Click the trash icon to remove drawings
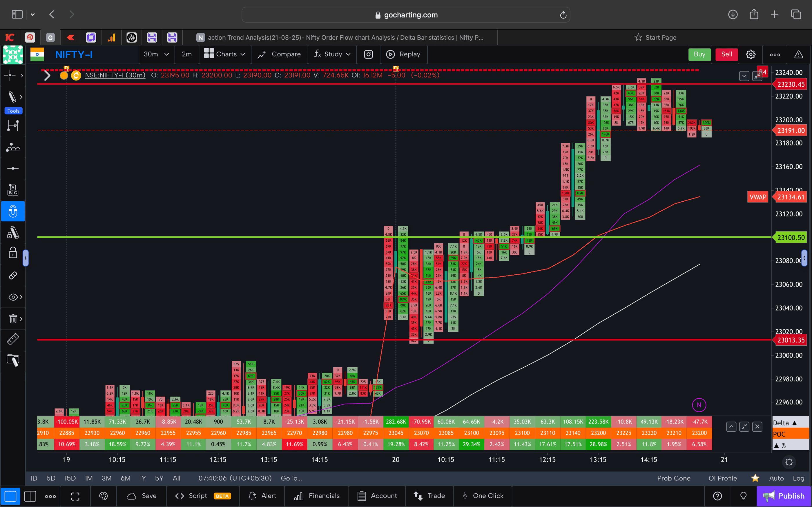The width and height of the screenshot is (812, 507). [x=12, y=319]
